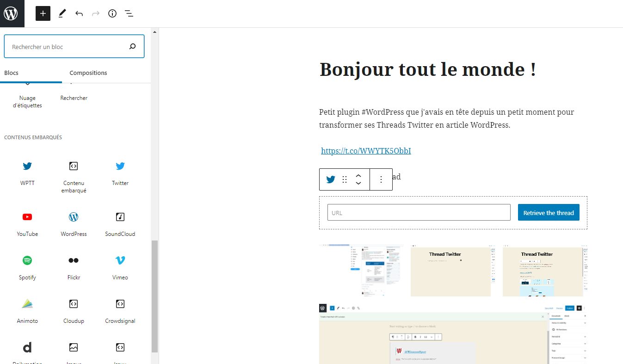The height and width of the screenshot is (364, 623).
Task: Open the block options three-dots menu
Action: click(381, 179)
